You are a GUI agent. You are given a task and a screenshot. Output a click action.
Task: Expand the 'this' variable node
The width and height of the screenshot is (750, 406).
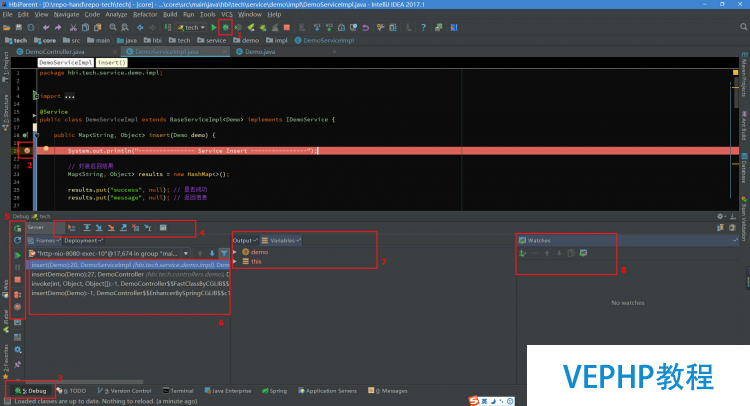235,262
